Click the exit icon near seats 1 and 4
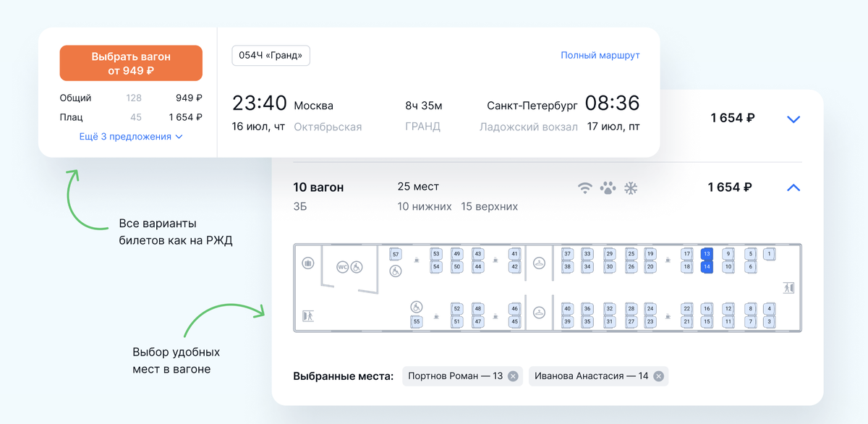The image size is (868, 424). [x=788, y=287]
